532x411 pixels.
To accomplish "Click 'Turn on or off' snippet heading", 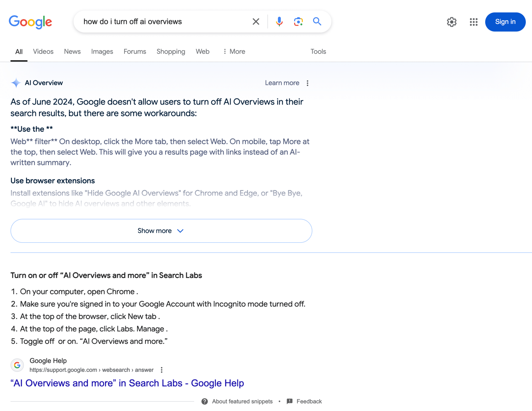I will [x=106, y=275].
